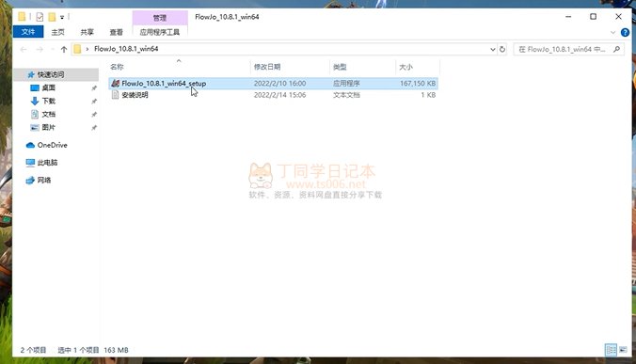
Task: Open the quick access toolbar customize dropdown
Action: [62, 17]
